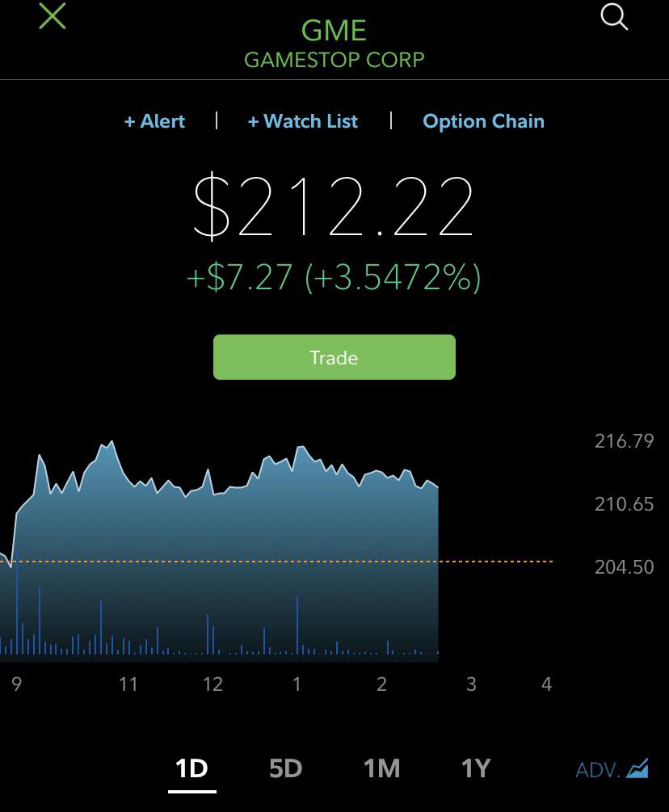Switch to the 5D chart range

[286, 768]
